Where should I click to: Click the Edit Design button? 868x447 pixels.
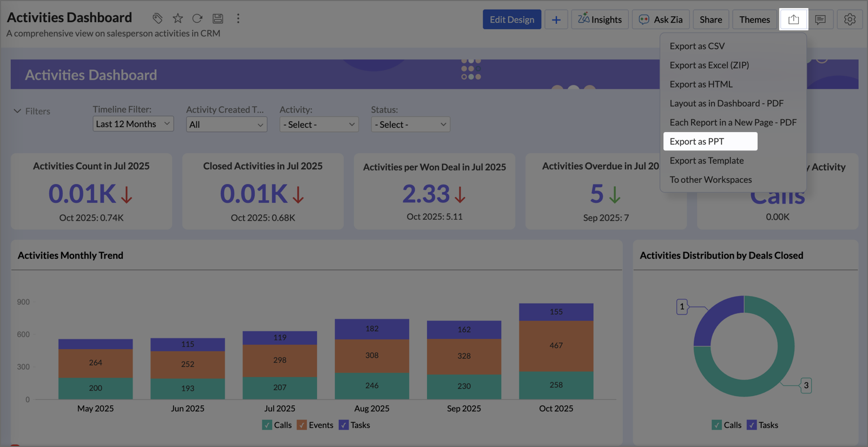point(511,19)
